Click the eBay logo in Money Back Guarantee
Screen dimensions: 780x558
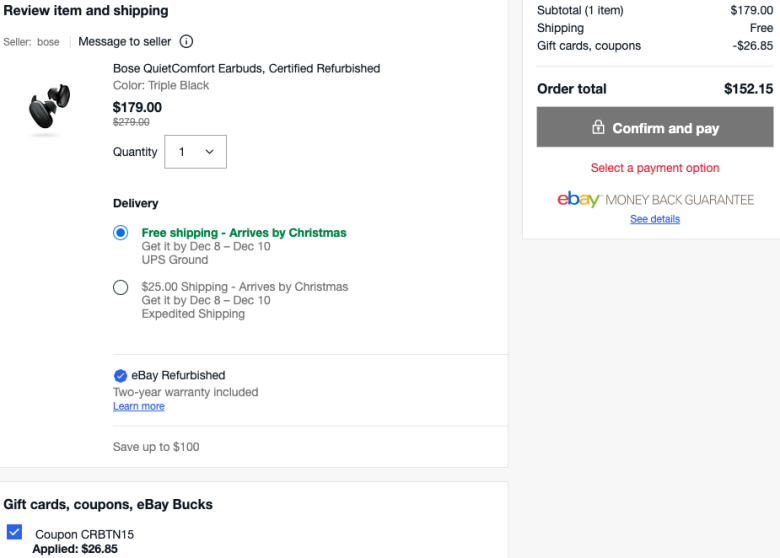click(x=579, y=199)
